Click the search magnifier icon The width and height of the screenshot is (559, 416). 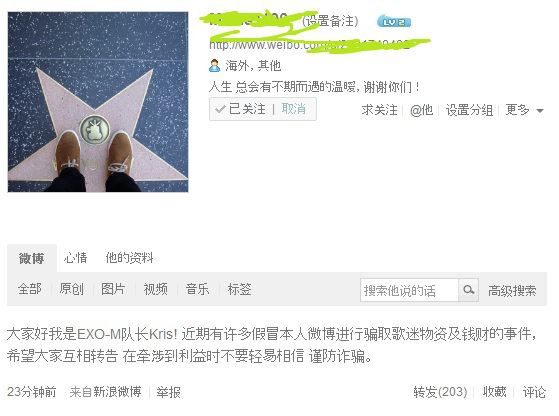pyautogui.click(x=468, y=290)
